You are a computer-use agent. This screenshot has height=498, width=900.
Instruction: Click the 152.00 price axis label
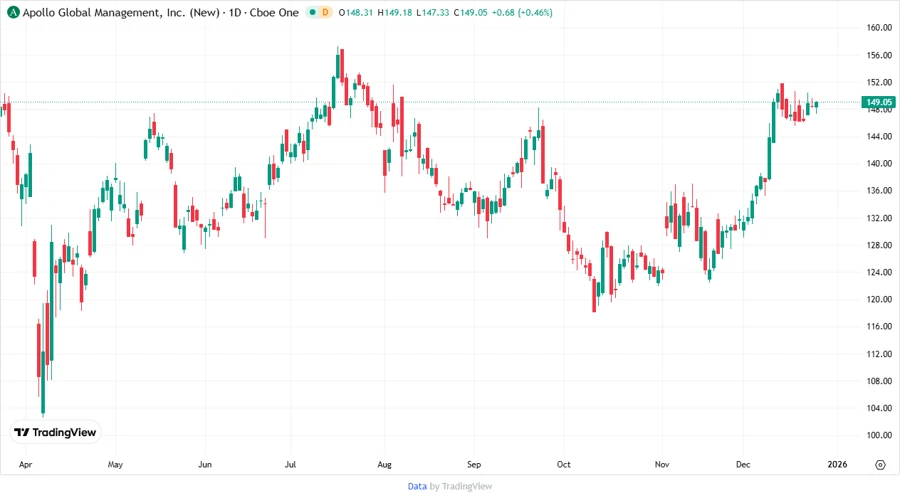[x=879, y=82]
